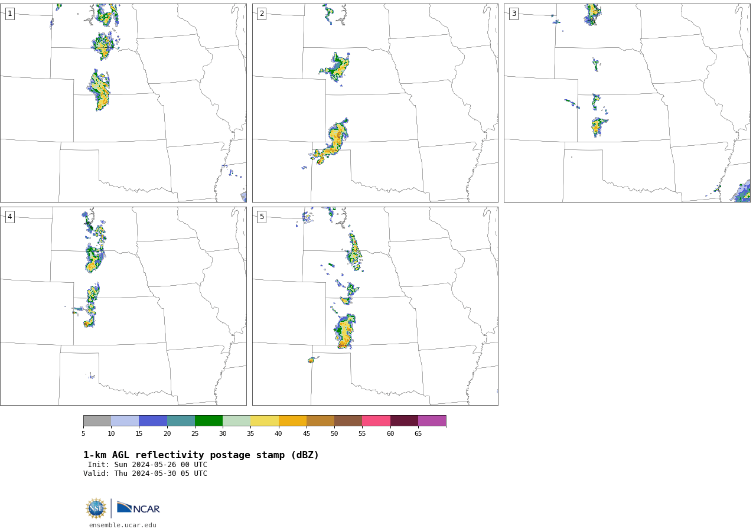Click the 1-km AGL reflectivity title
Image resolution: width=756 pixels, height=532 pixels.
coord(201,455)
